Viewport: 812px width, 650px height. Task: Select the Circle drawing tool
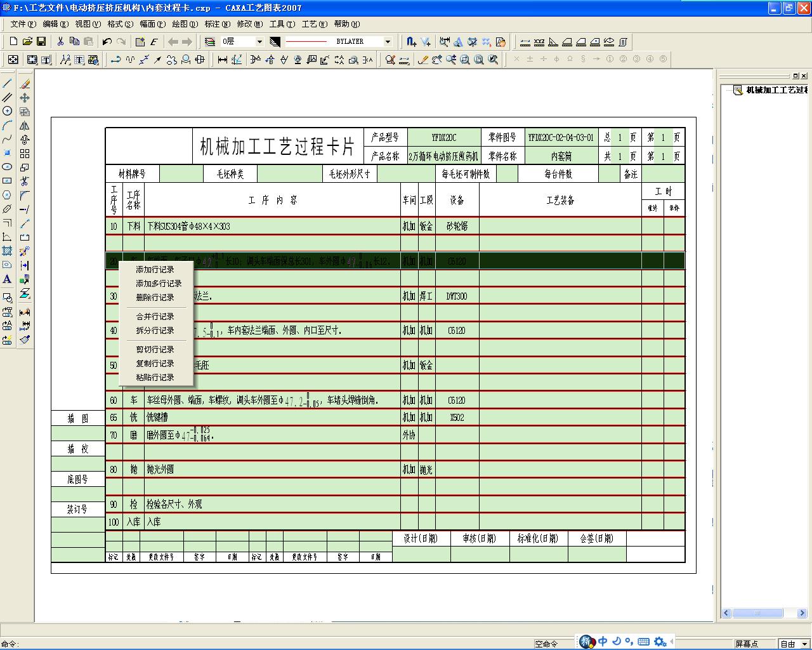click(8, 112)
